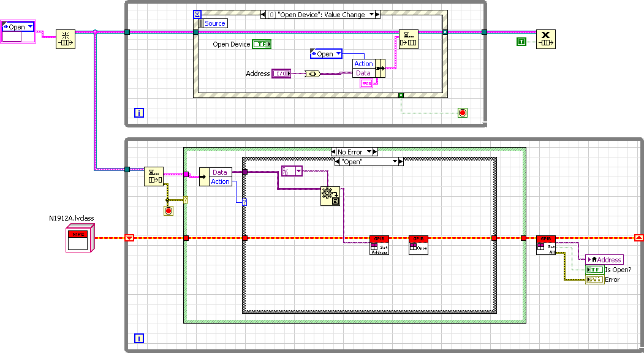Image resolution: width=644 pixels, height=353 pixels.
Task: Click the upper loop stop terminal
Action: coord(463,113)
